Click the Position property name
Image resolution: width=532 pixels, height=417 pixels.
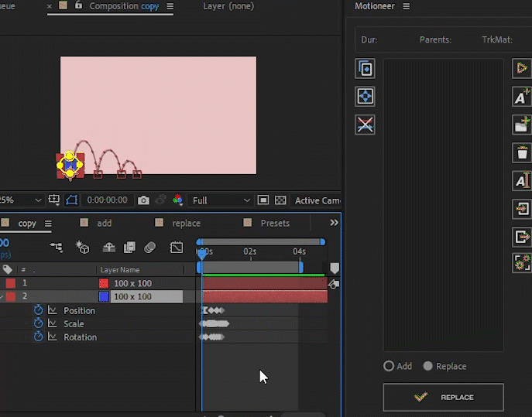80,310
